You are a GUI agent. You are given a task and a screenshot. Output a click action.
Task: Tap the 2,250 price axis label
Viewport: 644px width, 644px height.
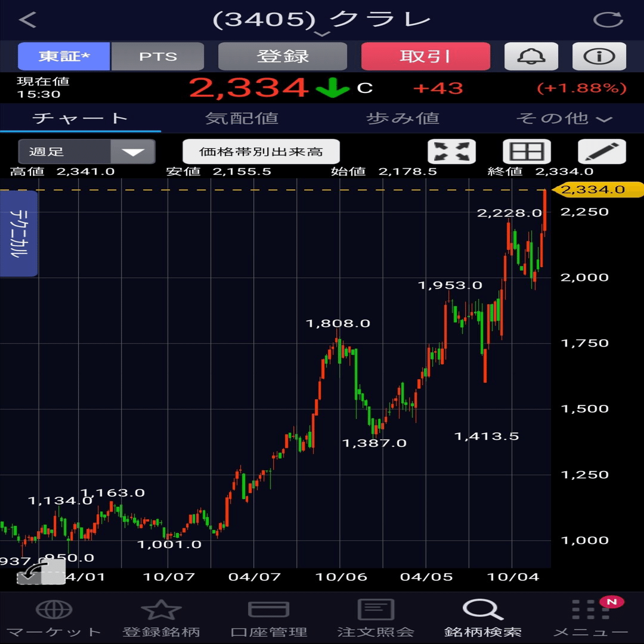coord(584,212)
